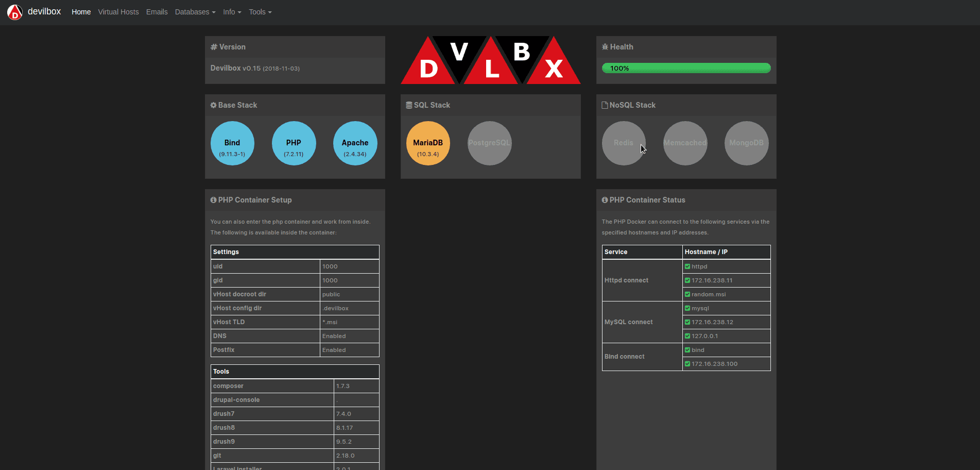The image size is (980, 470).
Task: Click the MariaDB circle in SQL Stack
Action: pyautogui.click(x=428, y=143)
